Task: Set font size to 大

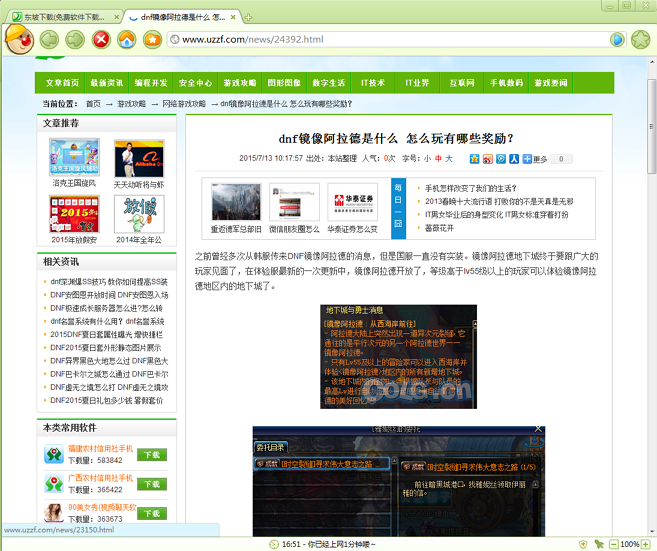Action: tap(449, 158)
